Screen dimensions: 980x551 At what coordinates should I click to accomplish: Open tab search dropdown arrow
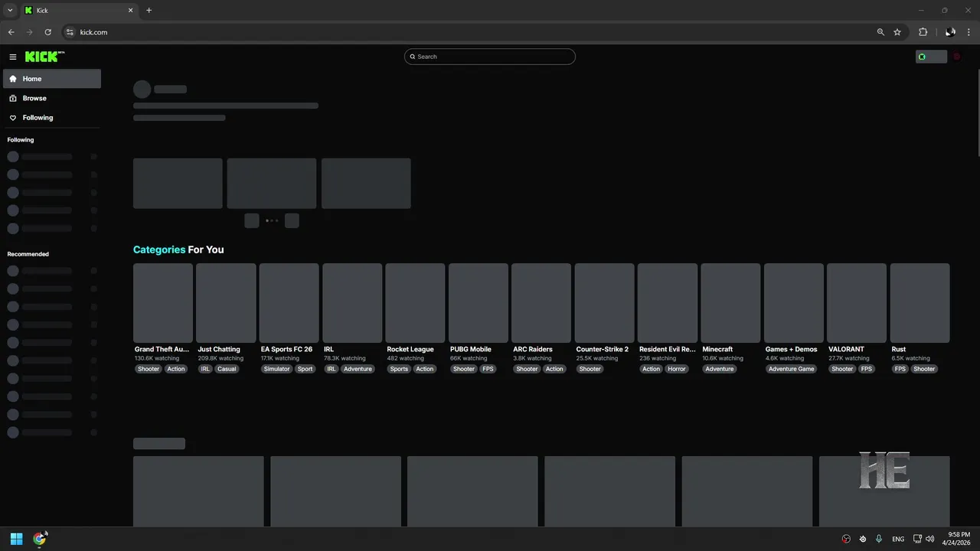pos(10,10)
